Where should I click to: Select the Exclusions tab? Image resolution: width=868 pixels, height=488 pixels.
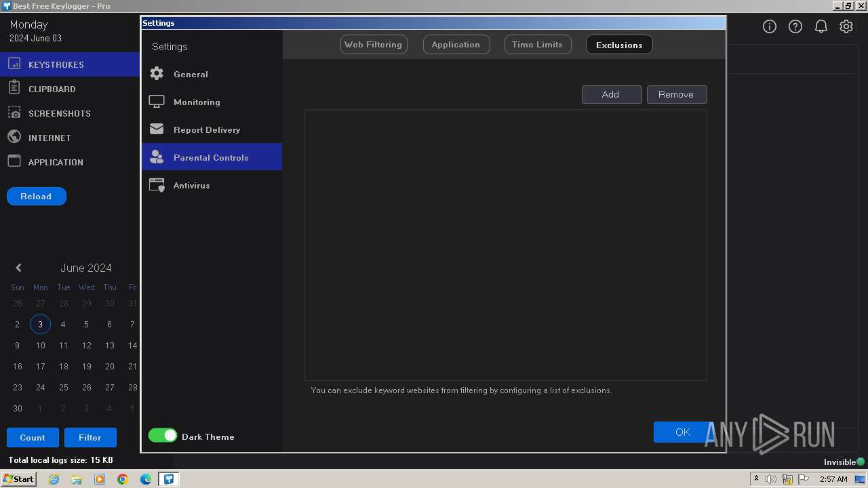tap(619, 45)
